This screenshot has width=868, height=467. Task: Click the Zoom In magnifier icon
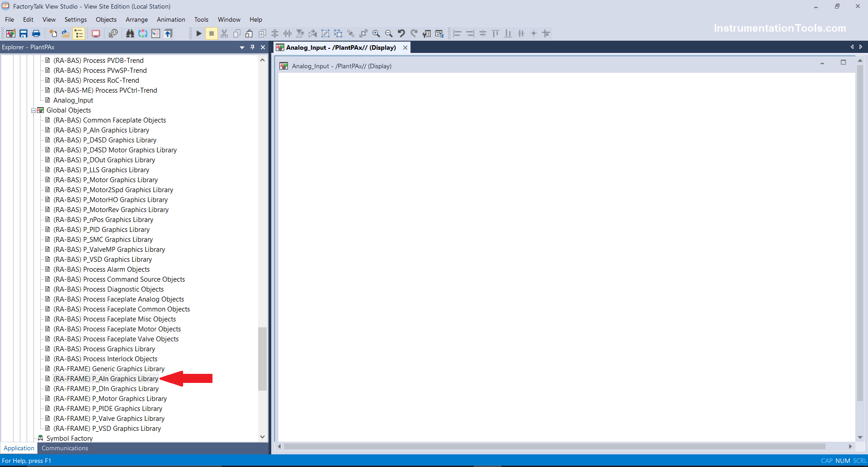pos(376,33)
